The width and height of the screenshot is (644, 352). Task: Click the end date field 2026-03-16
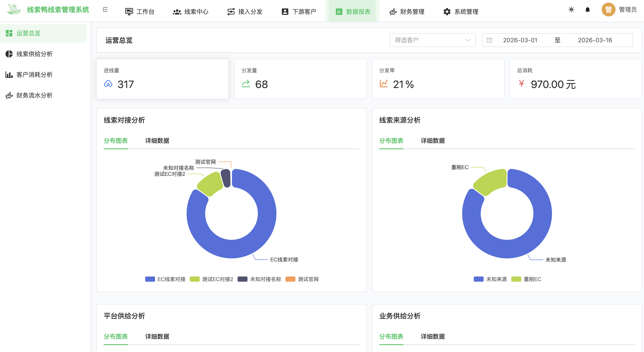[595, 40]
